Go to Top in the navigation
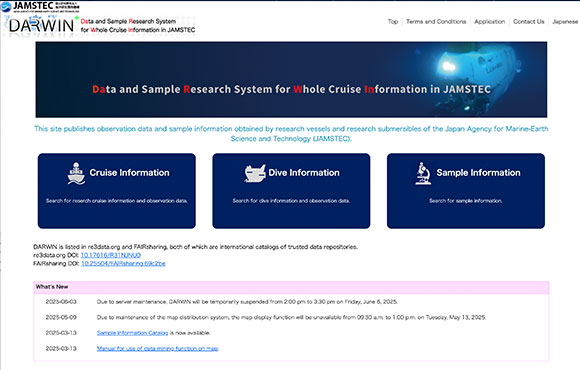Image resolution: width=580 pixels, height=370 pixels. 393,21
